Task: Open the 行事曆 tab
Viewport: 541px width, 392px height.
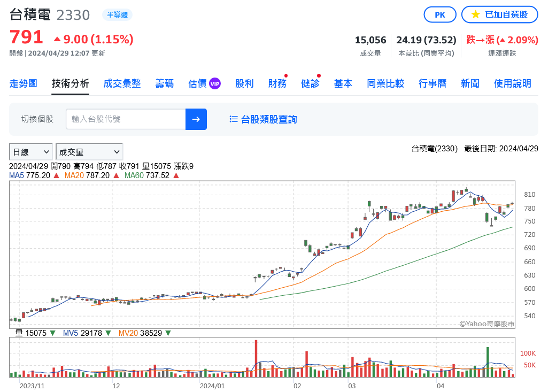Action: (x=432, y=83)
